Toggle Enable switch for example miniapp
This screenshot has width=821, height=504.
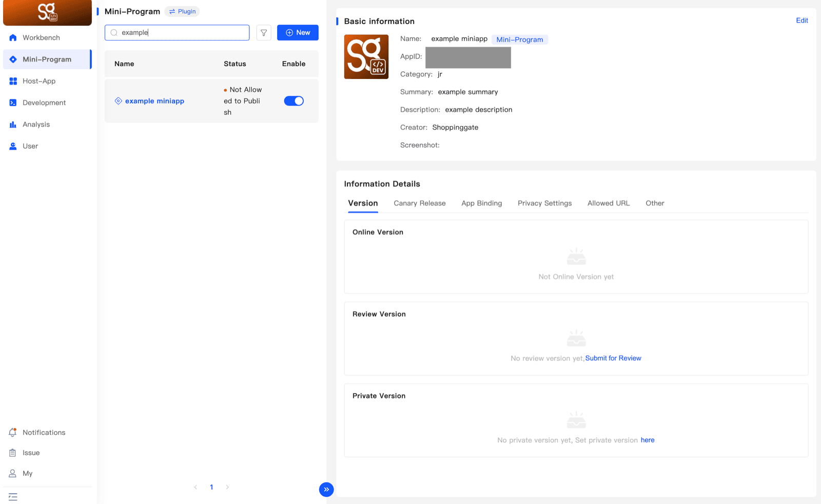[x=294, y=101]
